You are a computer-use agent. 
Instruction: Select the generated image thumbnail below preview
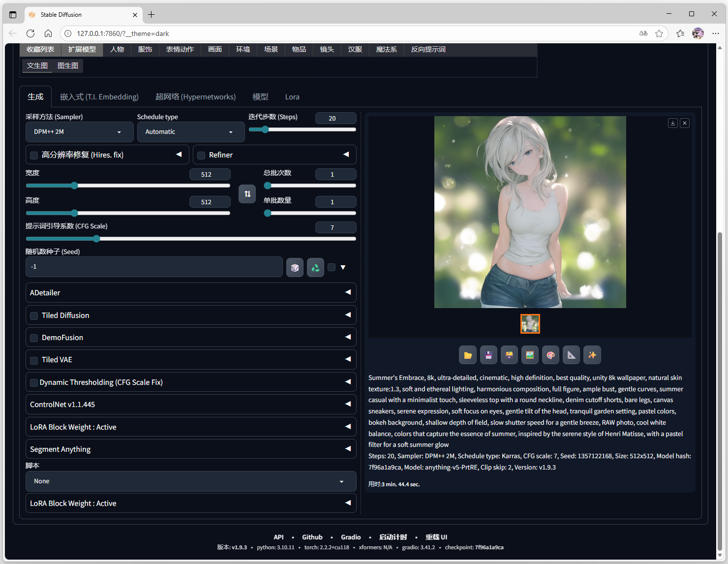(x=530, y=324)
